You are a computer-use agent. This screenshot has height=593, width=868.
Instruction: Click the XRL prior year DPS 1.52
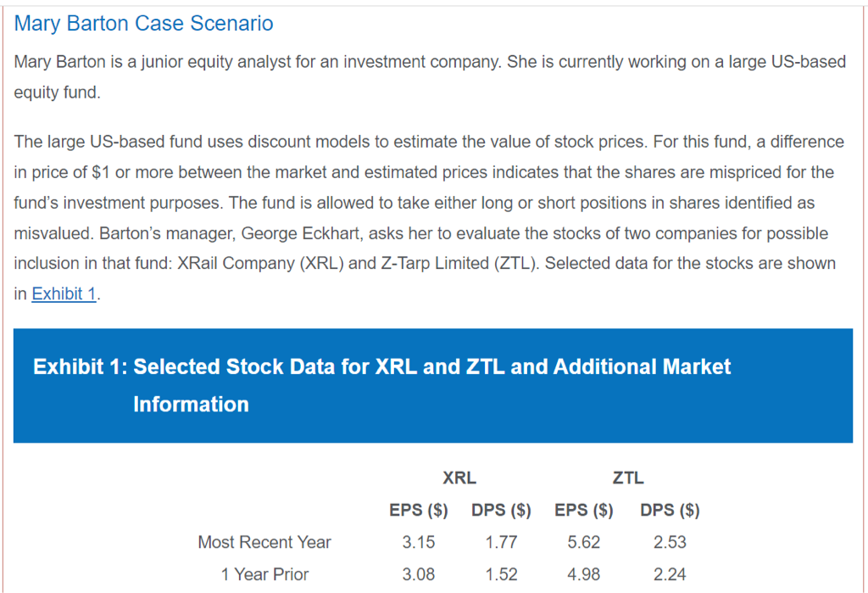(501, 574)
